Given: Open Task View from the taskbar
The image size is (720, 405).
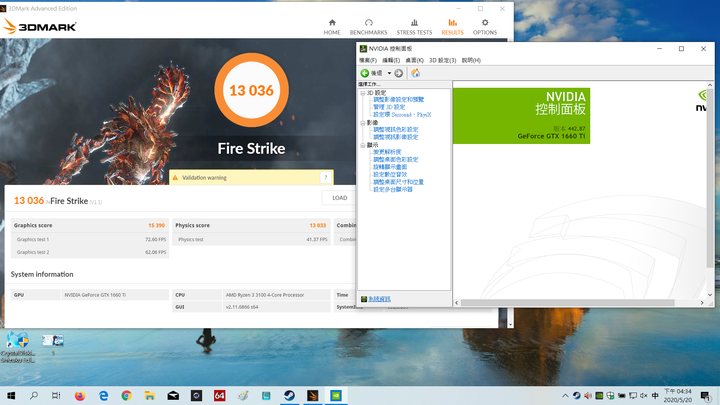Looking at the screenshot, I should point(56,395).
